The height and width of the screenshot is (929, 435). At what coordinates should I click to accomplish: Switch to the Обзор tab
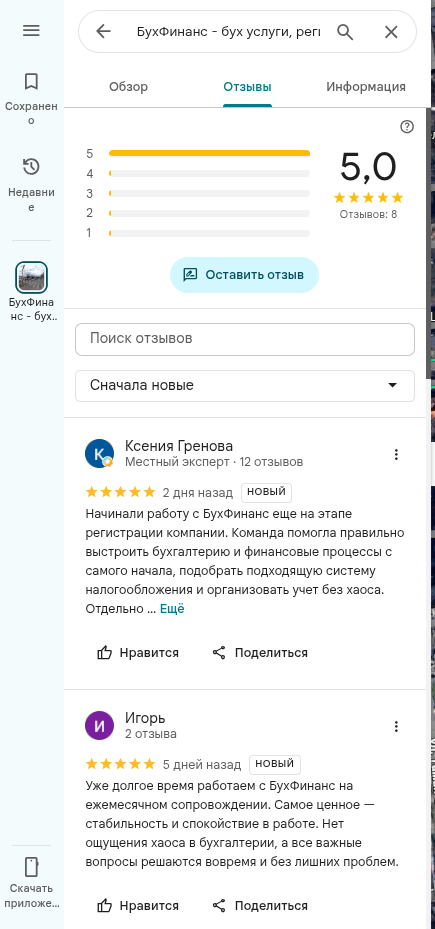[129, 87]
